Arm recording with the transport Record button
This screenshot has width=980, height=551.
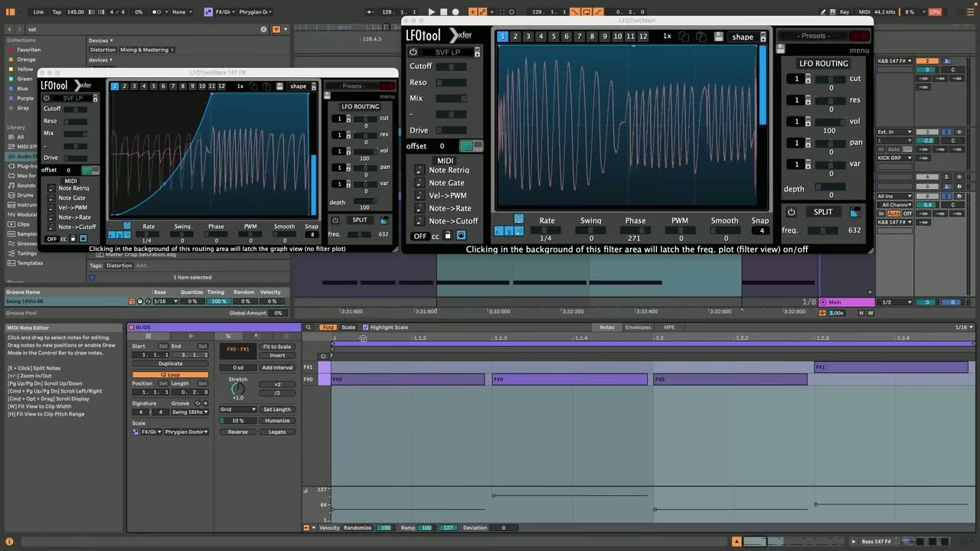pyautogui.click(x=456, y=12)
